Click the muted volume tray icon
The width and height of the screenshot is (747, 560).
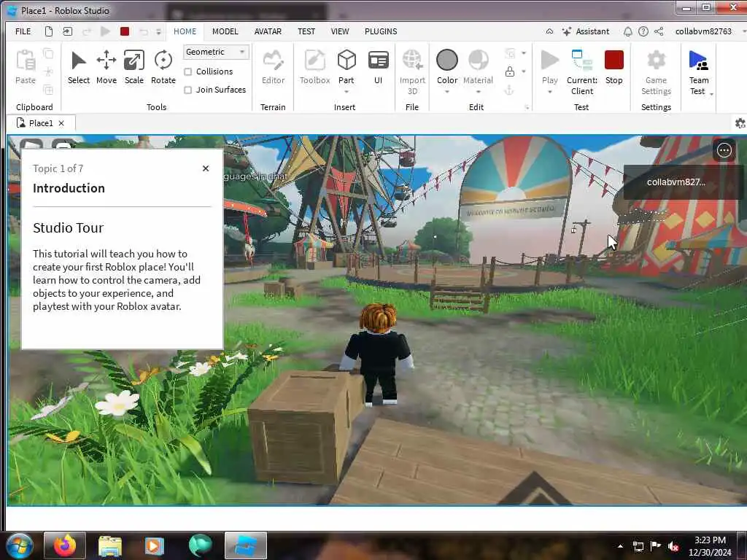(673, 546)
